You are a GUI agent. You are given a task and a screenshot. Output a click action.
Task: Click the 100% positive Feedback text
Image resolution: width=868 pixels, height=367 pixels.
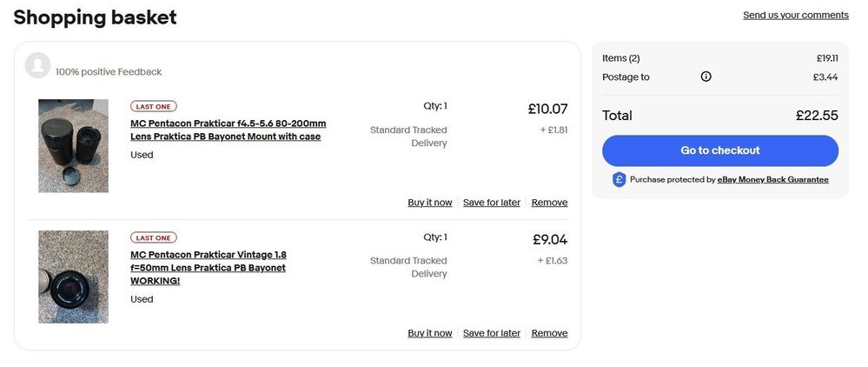click(109, 72)
